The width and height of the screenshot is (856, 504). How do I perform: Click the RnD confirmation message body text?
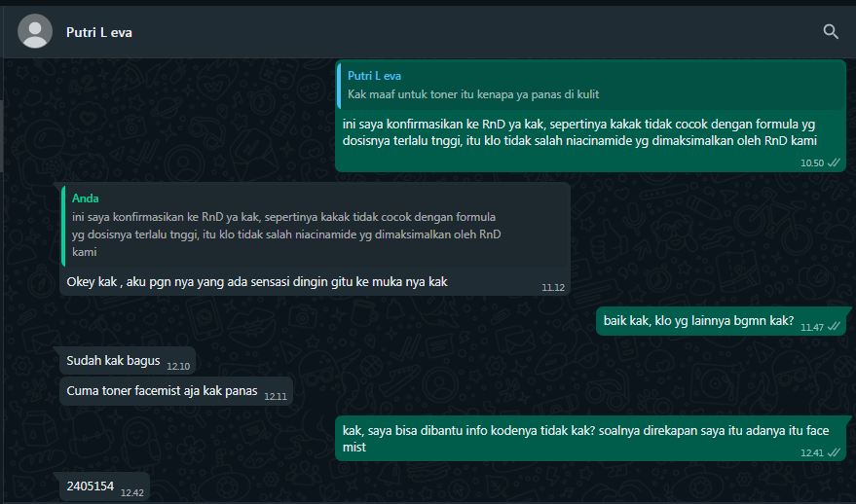point(579,132)
